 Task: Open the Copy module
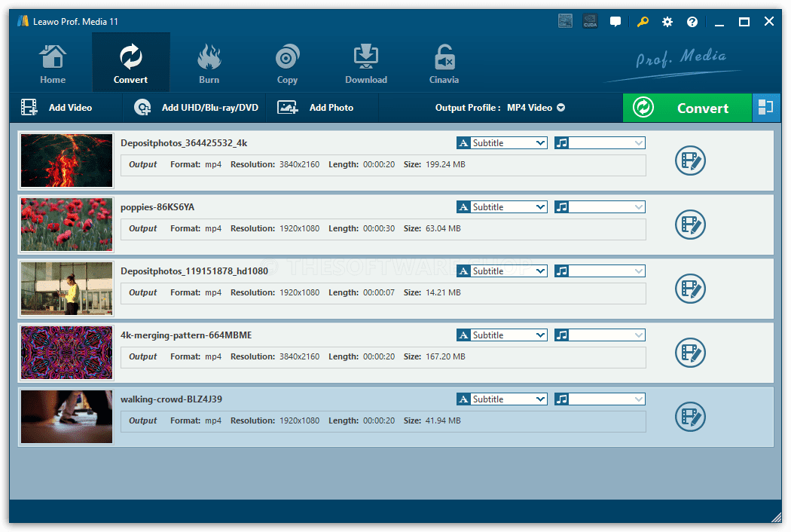(x=287, y=63)
